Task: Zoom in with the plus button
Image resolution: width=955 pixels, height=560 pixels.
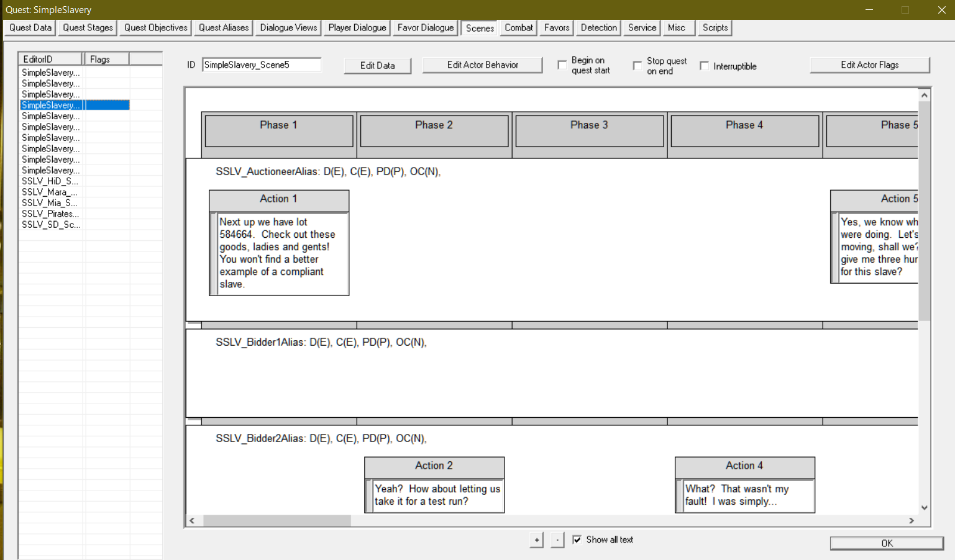Action: pyautogui.click(x=537, y=540)
